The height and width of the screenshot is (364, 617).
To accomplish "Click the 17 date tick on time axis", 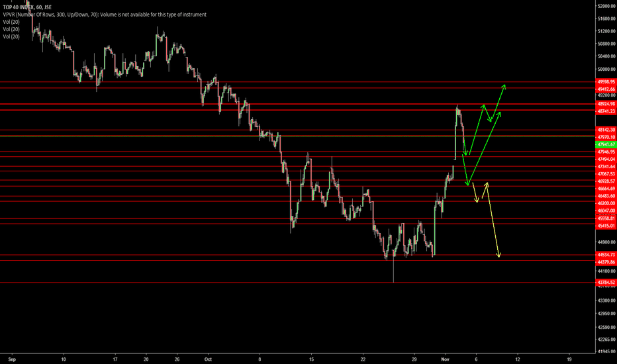I will click(x=115, y=359).
